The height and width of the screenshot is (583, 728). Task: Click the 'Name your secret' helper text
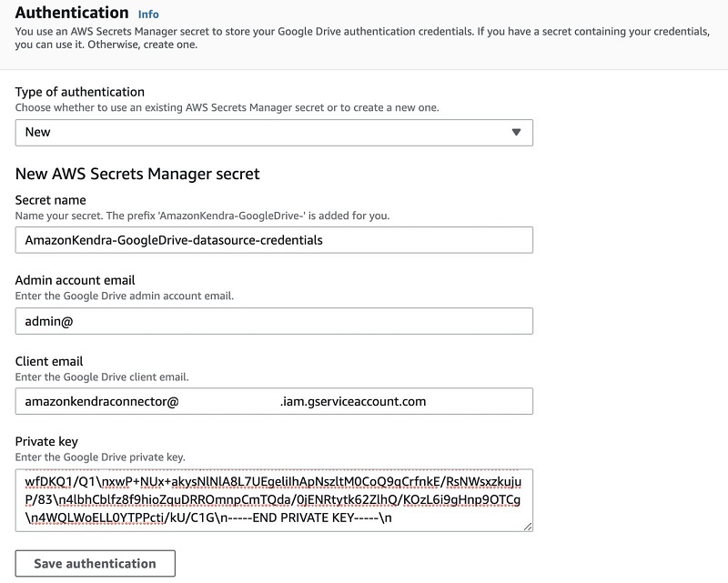pyautogui.click(x=202, y=216)
